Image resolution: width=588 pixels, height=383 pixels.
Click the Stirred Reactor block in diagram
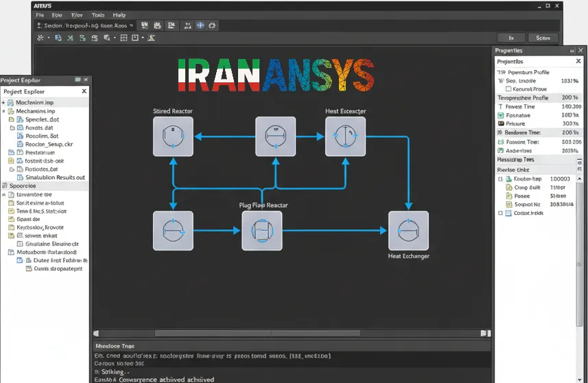pyautogui.click(x=173, y=136)
